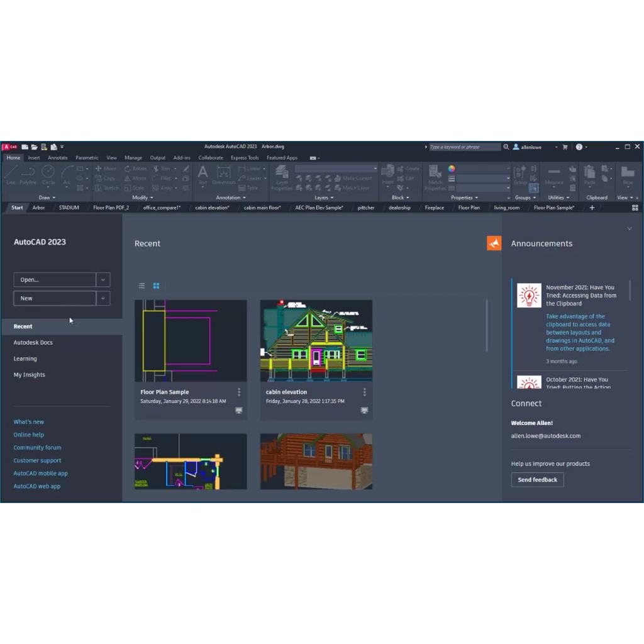Screen dimensions: 644x644
Task: Toggle pin on Floor Plan Sample card
Action: pos(238,410)
